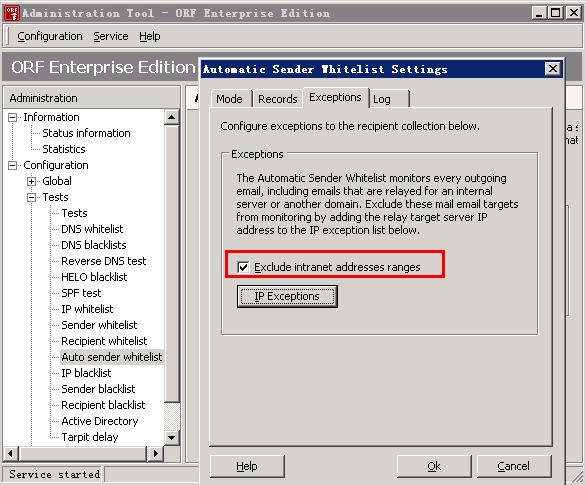Screen dimensions: 586x485
Task: Collapse the Tests parent tree node
Action: 31,197
